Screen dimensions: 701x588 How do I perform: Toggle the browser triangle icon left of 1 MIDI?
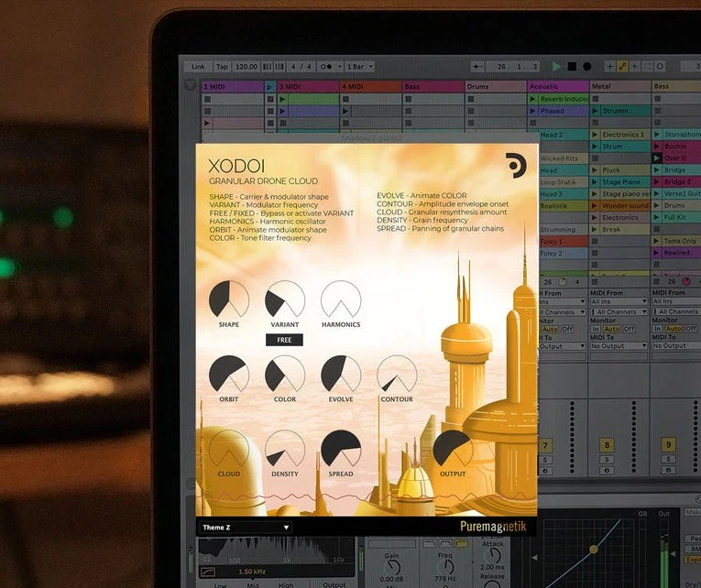point(190,83)
